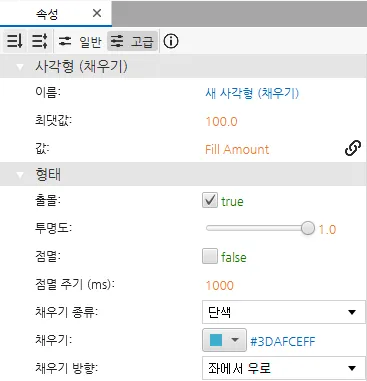Image resolution: width=367 pixels, height=381 pixels.
Task: Click the 최댓값 value 100.0
Action: pyautogui.click(x=221, y=121)
